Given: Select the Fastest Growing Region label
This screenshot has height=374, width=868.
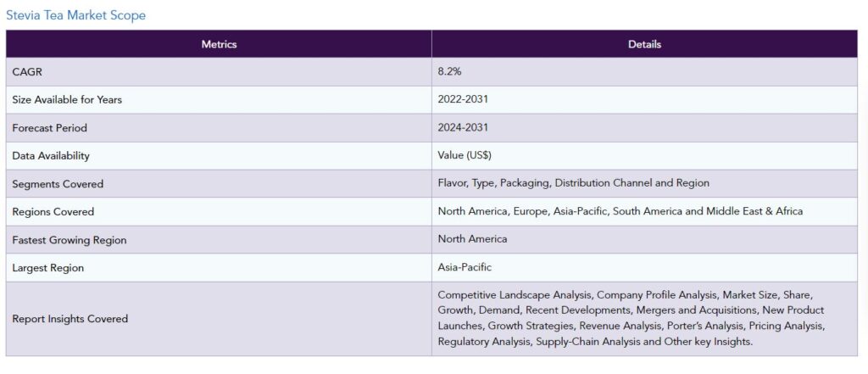Looking at the screenshot, I should click(70, 240).
